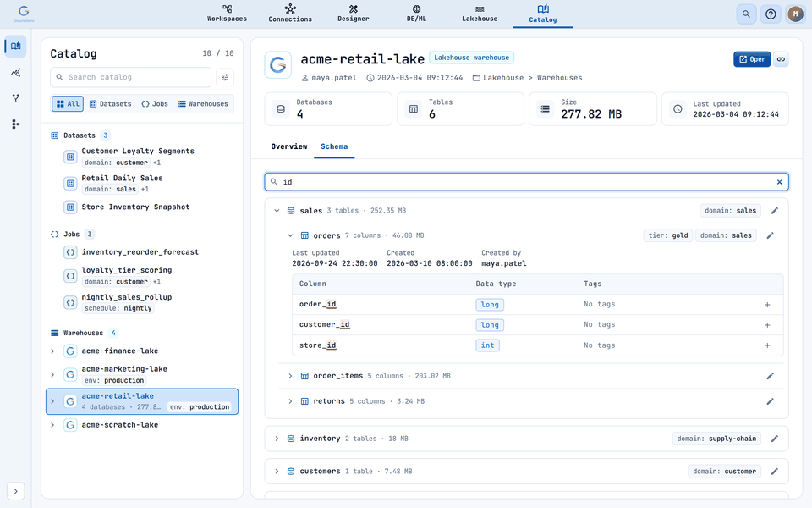Add a tag to order_id column
The width and height of the screenshot is (812, 508).
pyautogui.click(x=767, y=305)
